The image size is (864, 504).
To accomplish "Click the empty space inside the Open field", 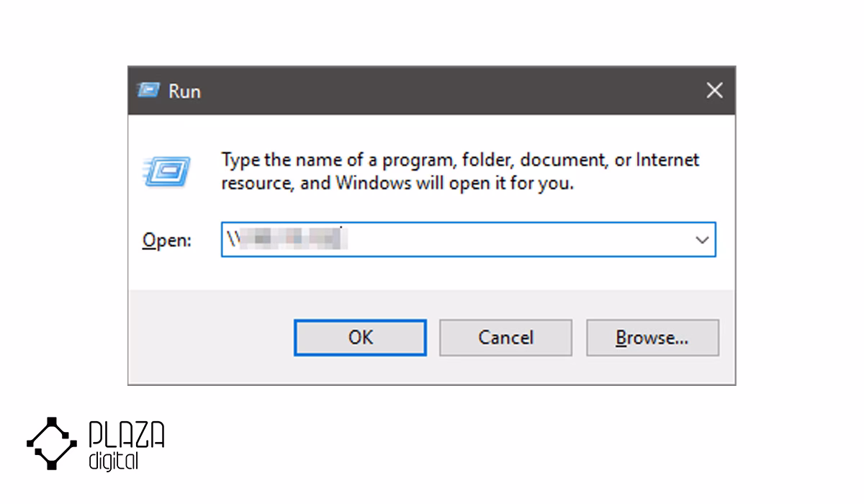I will (518, 240).
